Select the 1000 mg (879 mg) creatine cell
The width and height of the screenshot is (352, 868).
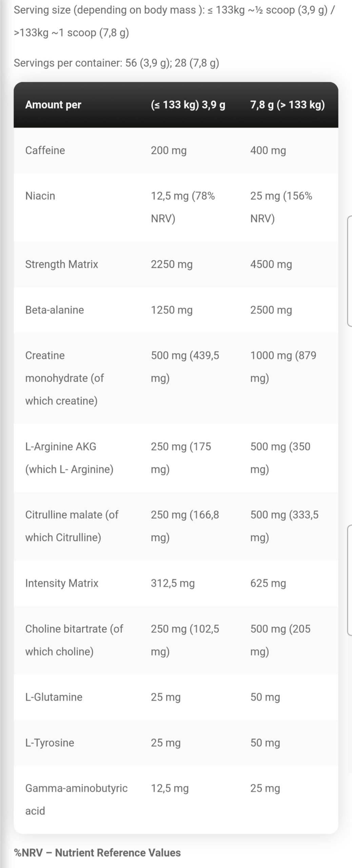[x=283, y=367]
